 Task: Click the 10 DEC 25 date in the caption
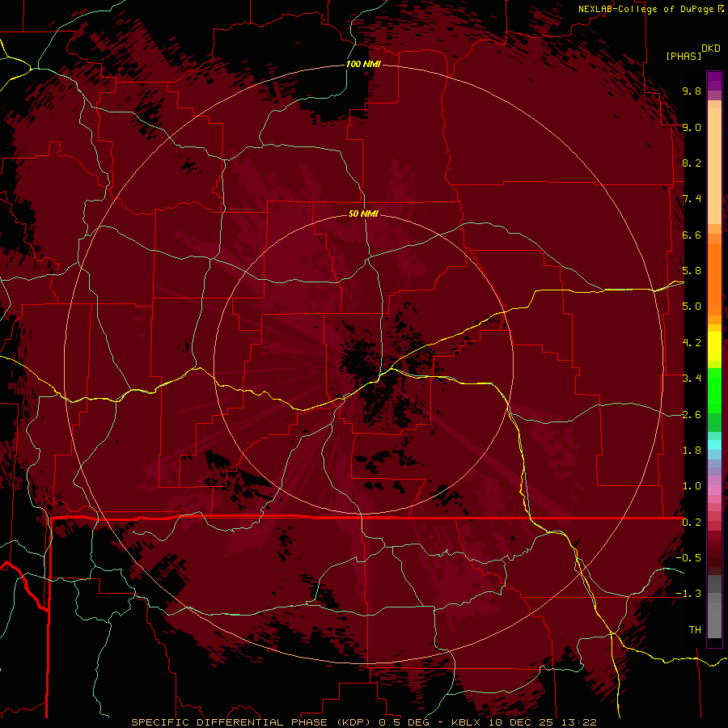[x=522, y=722]
